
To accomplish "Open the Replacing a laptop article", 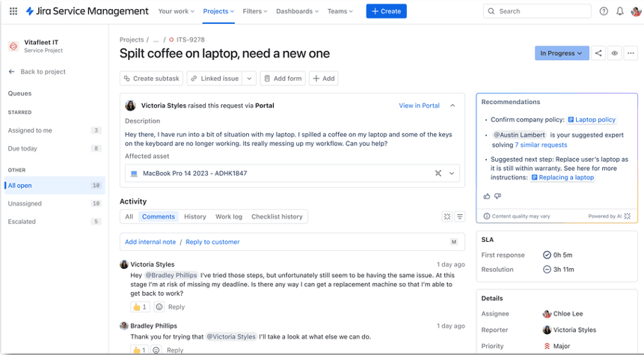I will click(562, 177).
